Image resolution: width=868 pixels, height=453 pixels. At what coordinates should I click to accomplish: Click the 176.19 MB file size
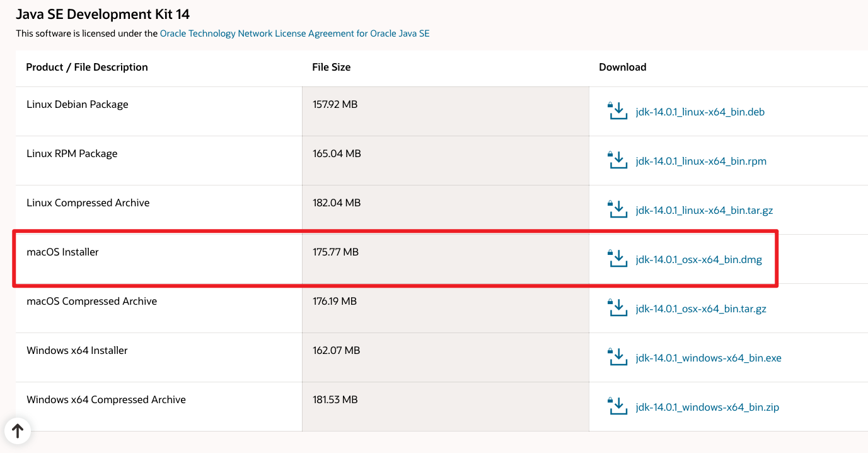[x=335, y=301]
